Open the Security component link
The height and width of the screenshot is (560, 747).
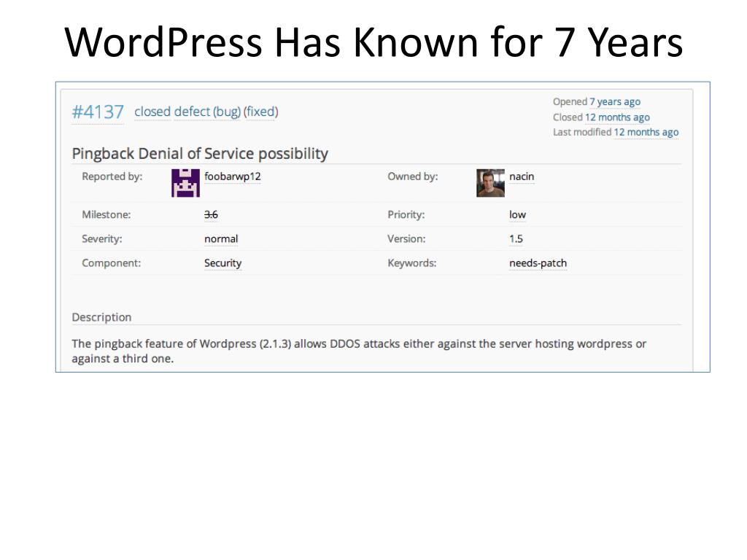point(223,263)
